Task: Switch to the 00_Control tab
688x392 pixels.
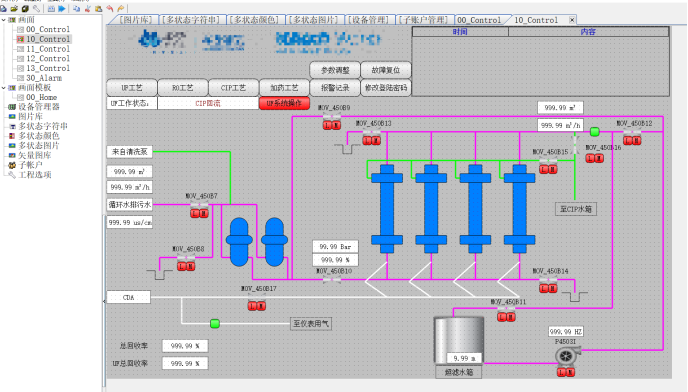Action: (x=479, y=20)
